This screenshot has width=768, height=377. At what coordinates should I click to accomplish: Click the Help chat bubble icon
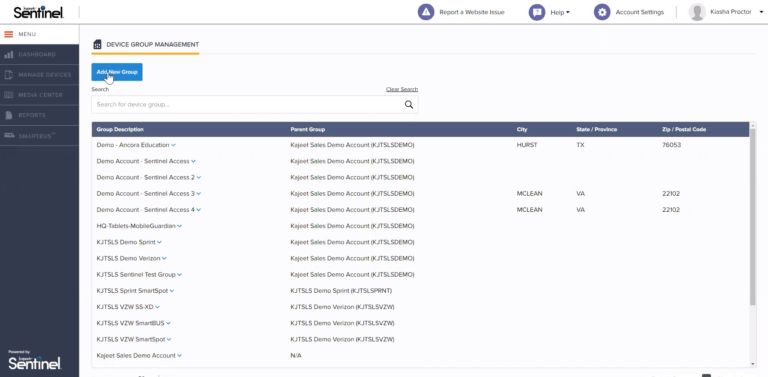[537, 12]
